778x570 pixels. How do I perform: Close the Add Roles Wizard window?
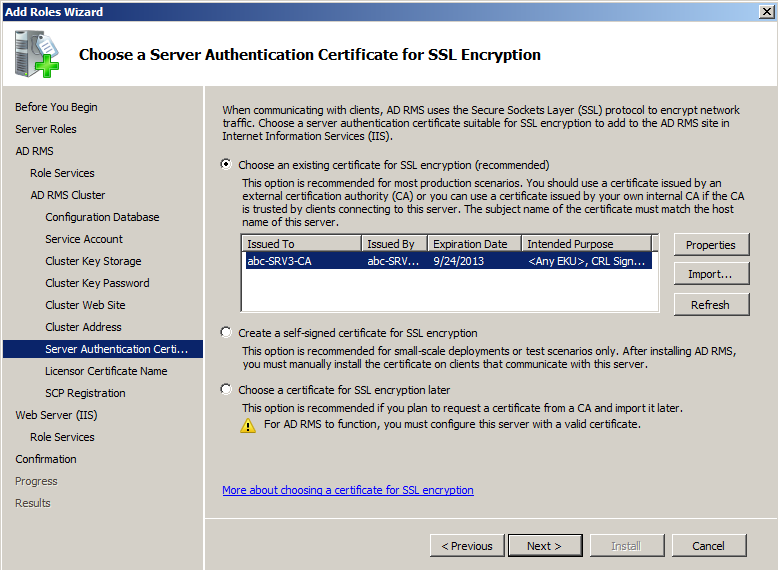pos(765,11)
